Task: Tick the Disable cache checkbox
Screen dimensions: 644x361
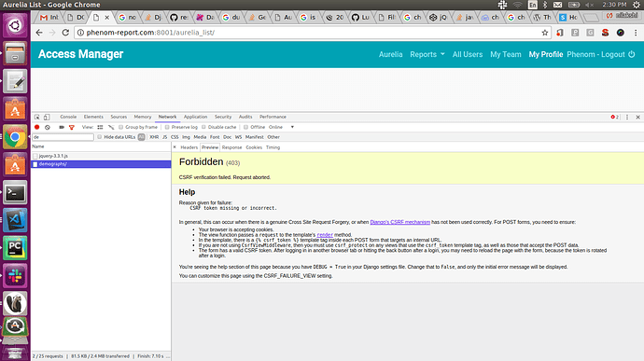Action: (x=203, y=127)
